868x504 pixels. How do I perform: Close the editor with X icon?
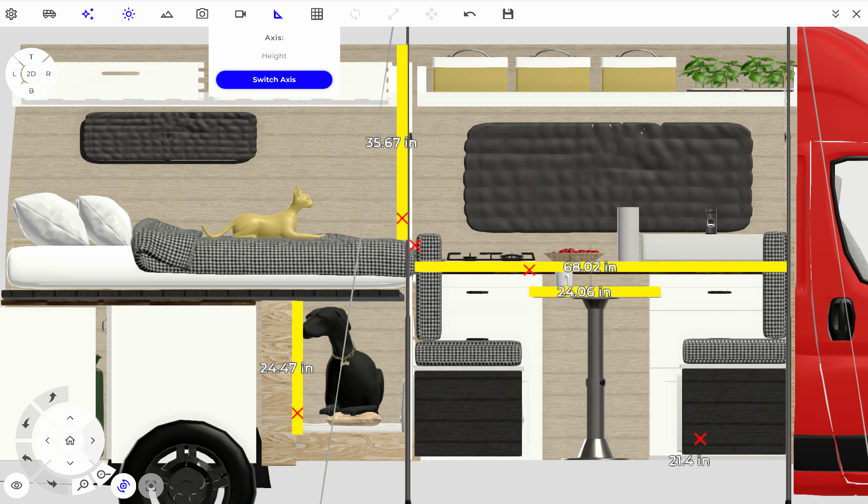pyautogui.click(x=856, y=14)
